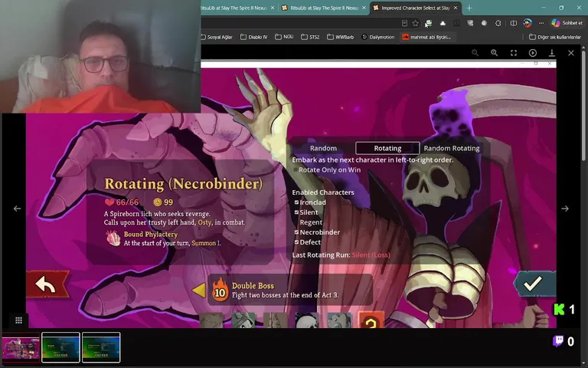Select the Defect character portrait
The width and height of the screenshot is (588, 368).
coord(339,320)
